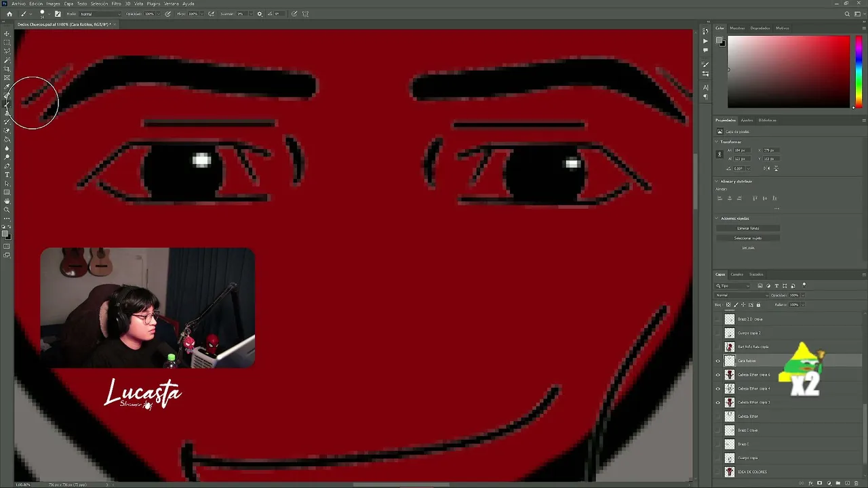868x488 pixels.
Task: Switch to the Ajustes tab
Action: tap(747, 120)
